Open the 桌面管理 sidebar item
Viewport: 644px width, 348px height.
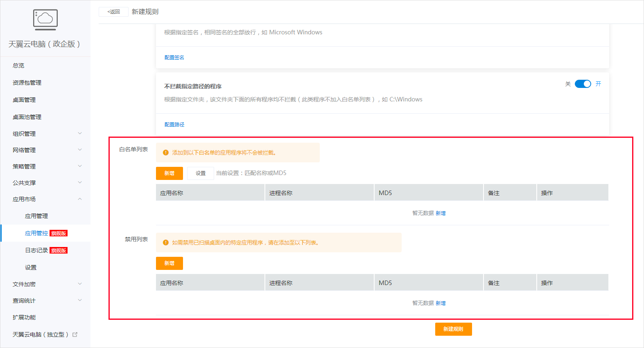(x=24, y=100)
